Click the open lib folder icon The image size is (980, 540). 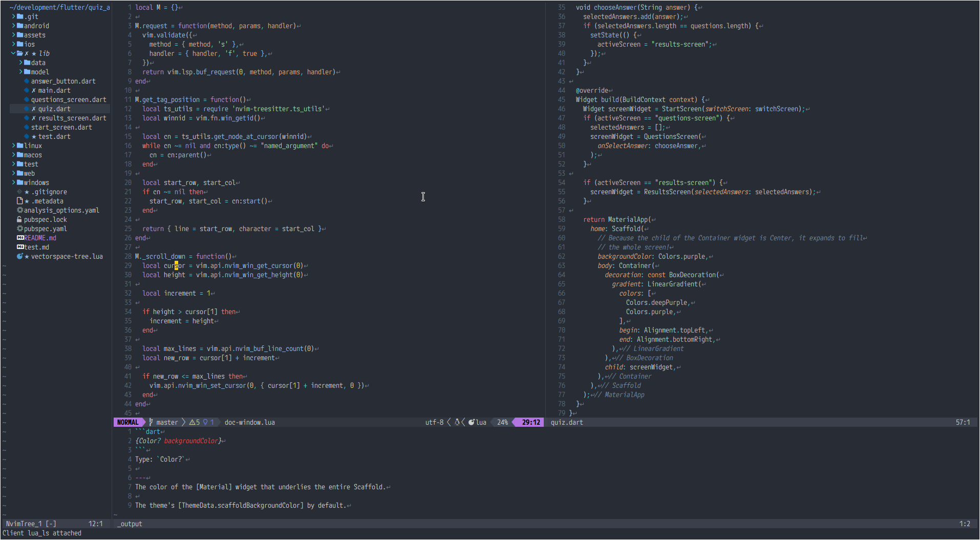pos(20,53)
